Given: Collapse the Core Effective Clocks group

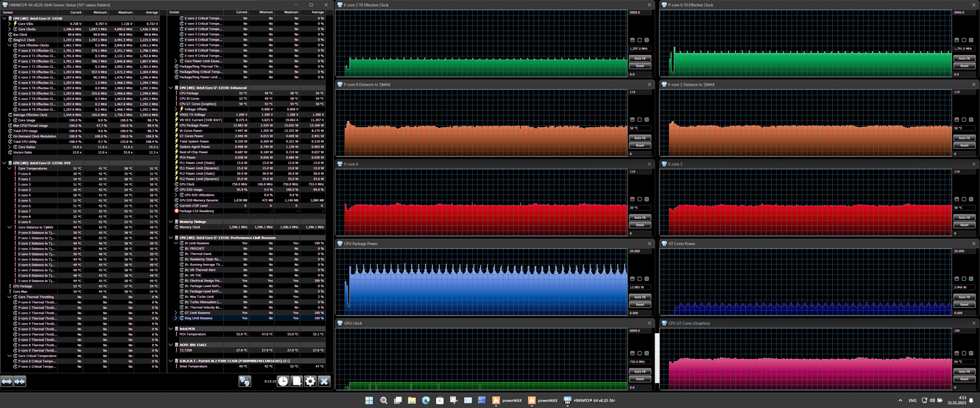Looking at the screenshot, I should (10, 45).
